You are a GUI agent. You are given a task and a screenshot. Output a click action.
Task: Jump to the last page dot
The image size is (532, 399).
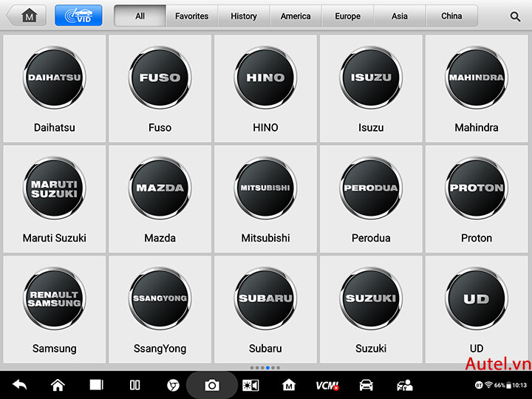279,368
